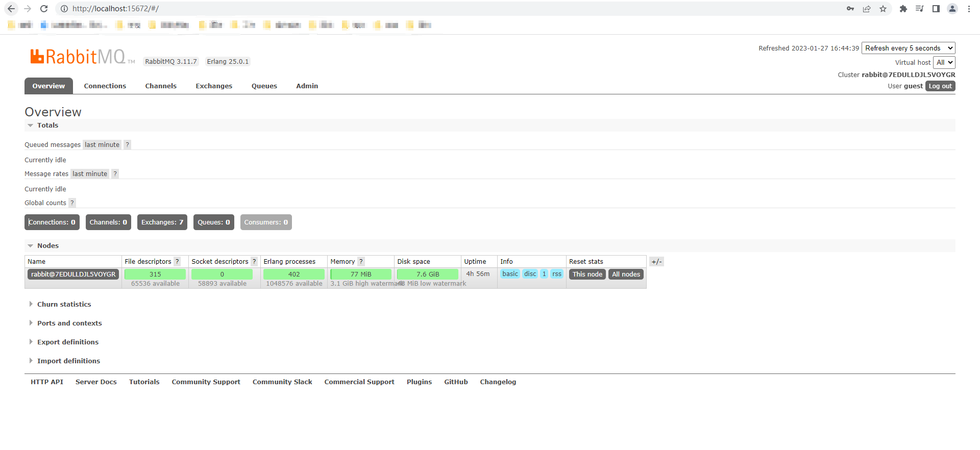Open media control queue icon
This screenshot has width=980, height=450.
(x=920, y=9)
